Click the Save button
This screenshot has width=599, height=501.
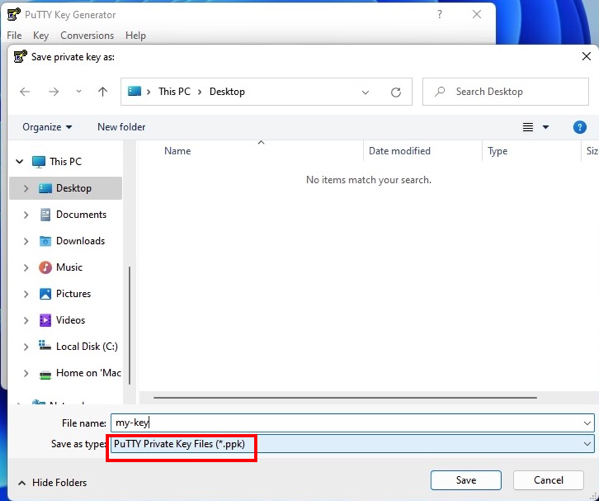coord(466,480)
